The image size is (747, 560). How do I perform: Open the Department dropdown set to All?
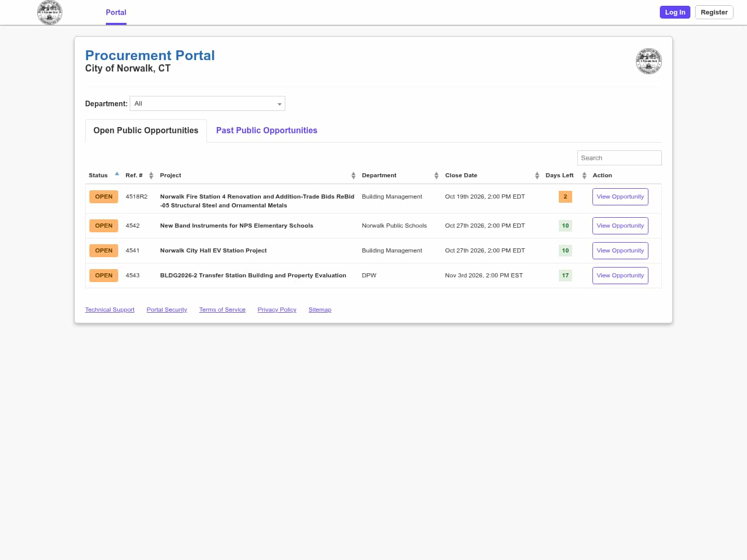point(208,104)
